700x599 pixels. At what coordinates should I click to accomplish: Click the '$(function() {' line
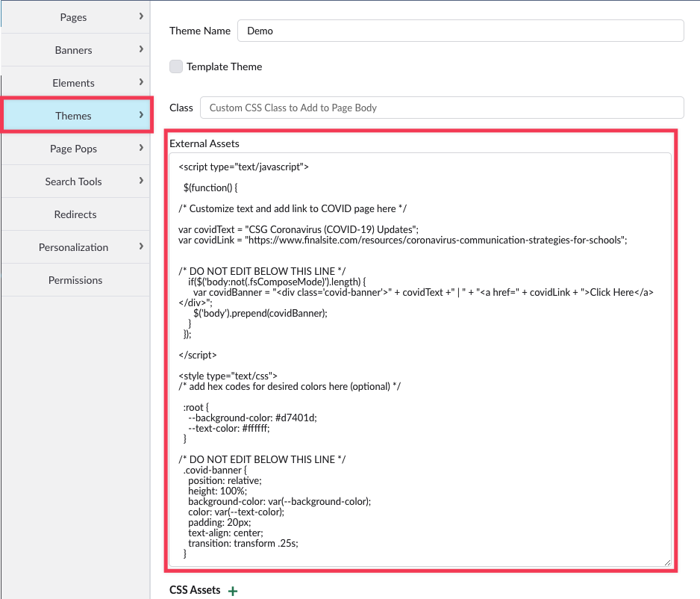tap(210, 187)
